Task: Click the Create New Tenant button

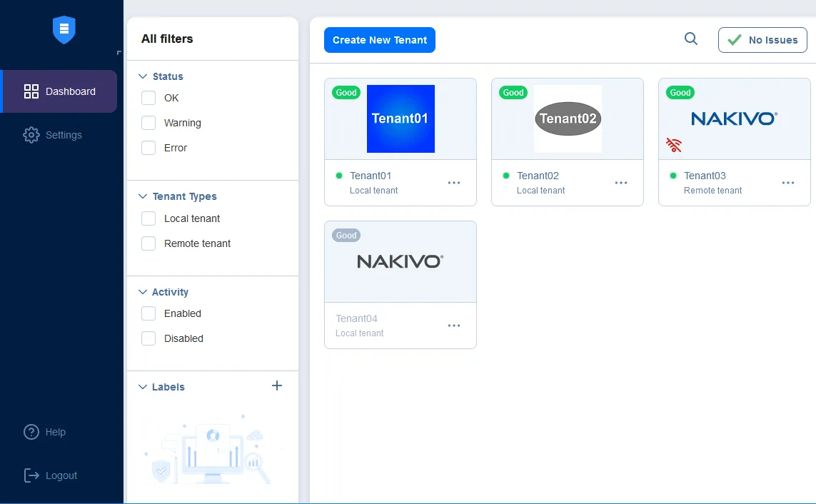Action: (x=380, y=40)
